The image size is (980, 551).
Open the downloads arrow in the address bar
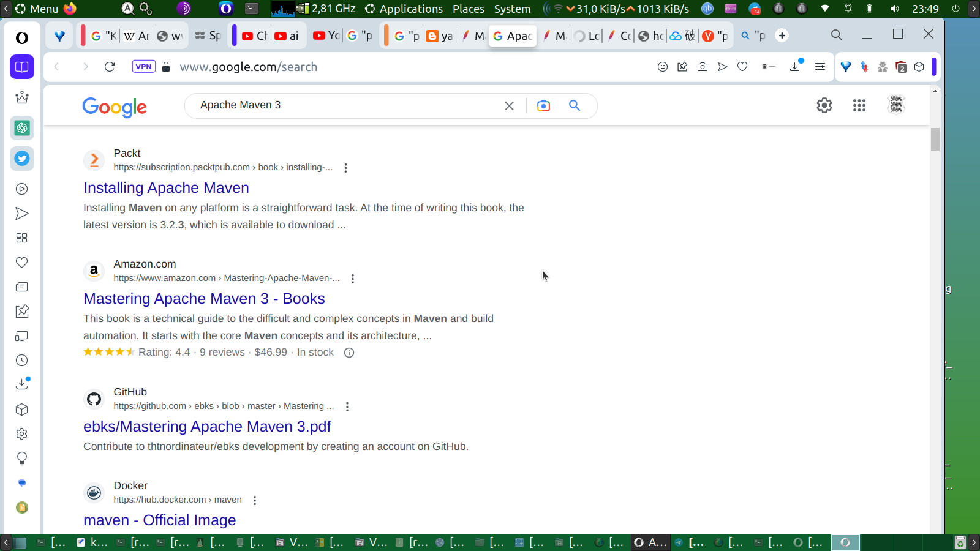796,66
